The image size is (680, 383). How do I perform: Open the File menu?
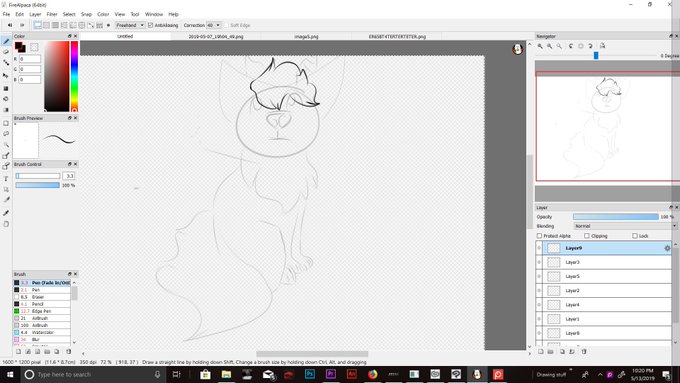6,14
